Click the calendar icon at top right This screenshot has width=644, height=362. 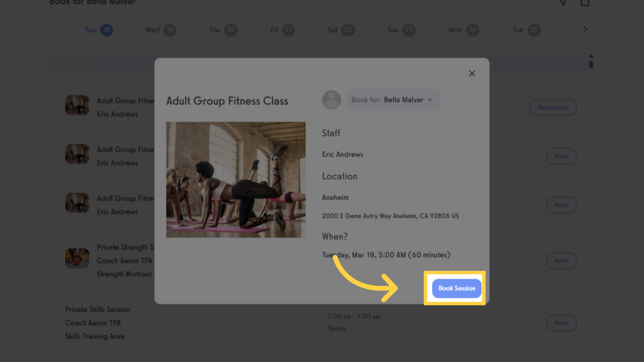[585, 3]
